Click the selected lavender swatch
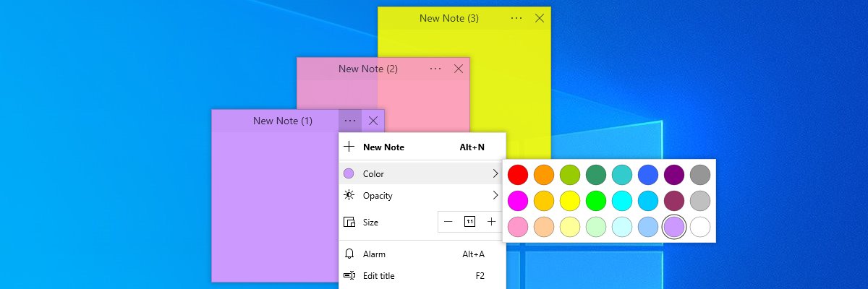This screenshot has width=868, height=289. pos(674,227)
